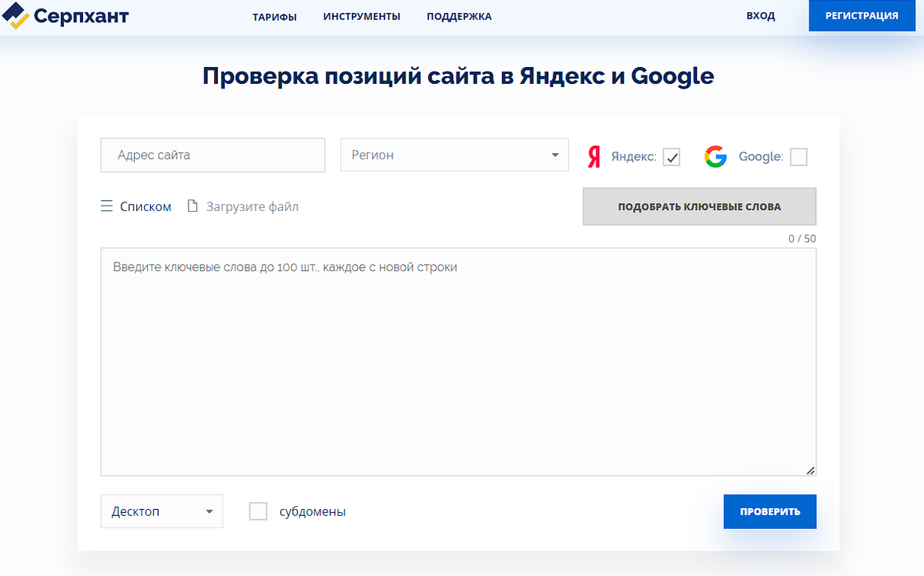Click the РЕГИСТРАЦИЯ button
924x576 pixels.
click(862, 15)
